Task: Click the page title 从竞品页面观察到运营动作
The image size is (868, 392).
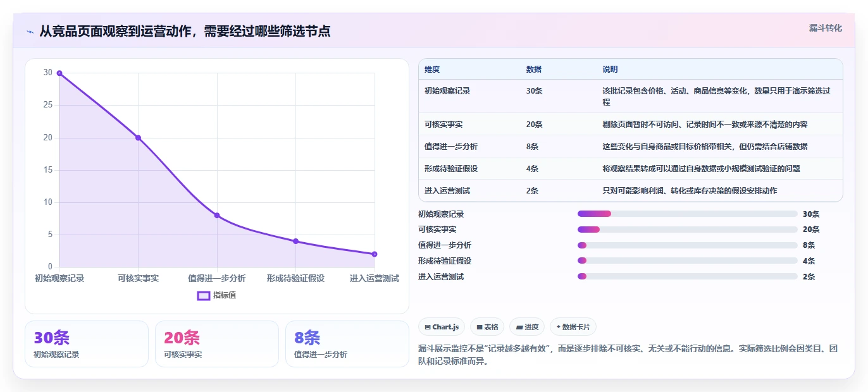Action: (x=185, y=31)
